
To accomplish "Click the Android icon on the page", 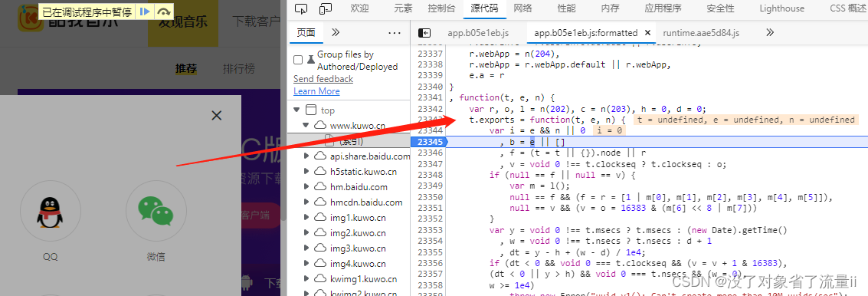I will coord(247,283).
